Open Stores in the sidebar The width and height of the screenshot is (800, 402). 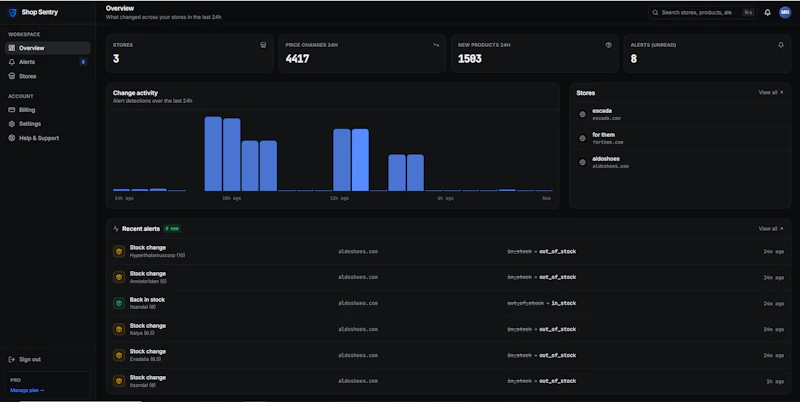click(47, 76)
